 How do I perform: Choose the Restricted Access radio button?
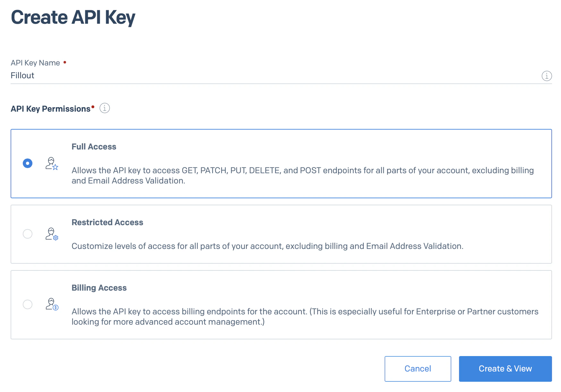28,234
